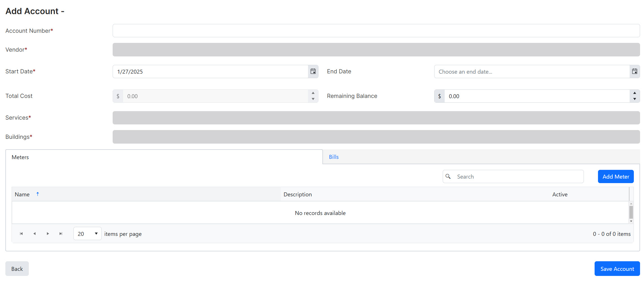The width and height of the screenshot is (644, 281).
Task: Open the Buildings selection field
Action: 376,137
